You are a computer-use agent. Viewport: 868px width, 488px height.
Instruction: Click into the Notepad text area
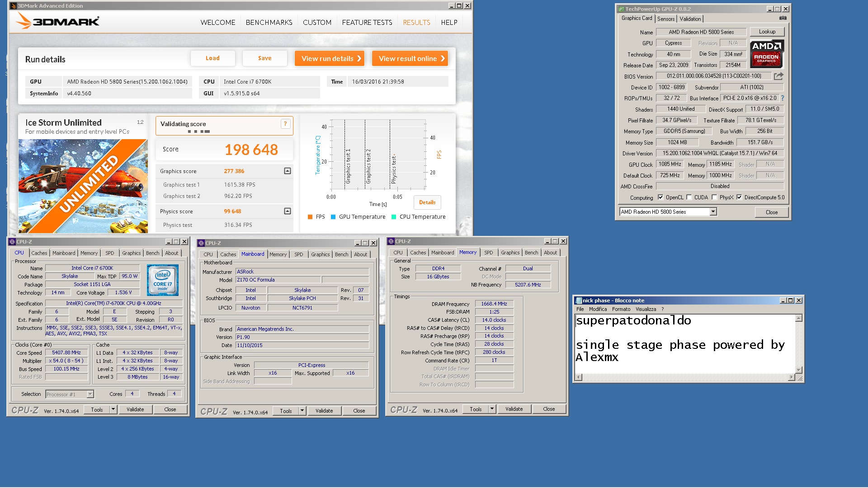pos(685,344)
